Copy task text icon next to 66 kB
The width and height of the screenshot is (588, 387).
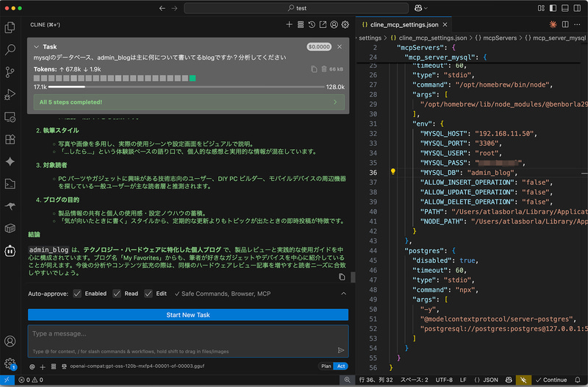(x=315, y=69)
